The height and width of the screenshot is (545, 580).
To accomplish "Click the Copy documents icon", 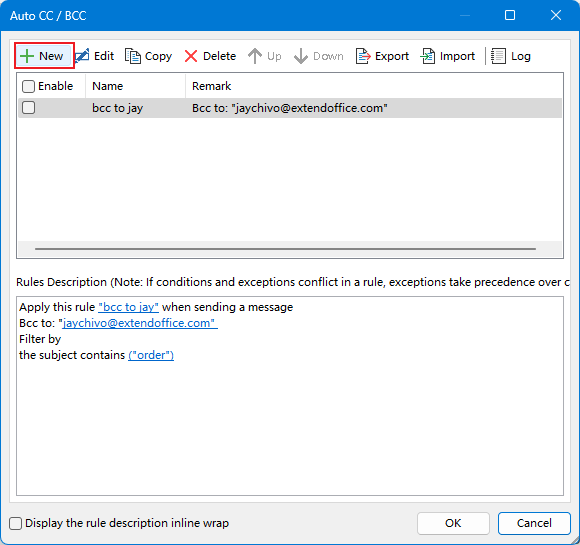I will click(x=132, y=56).
